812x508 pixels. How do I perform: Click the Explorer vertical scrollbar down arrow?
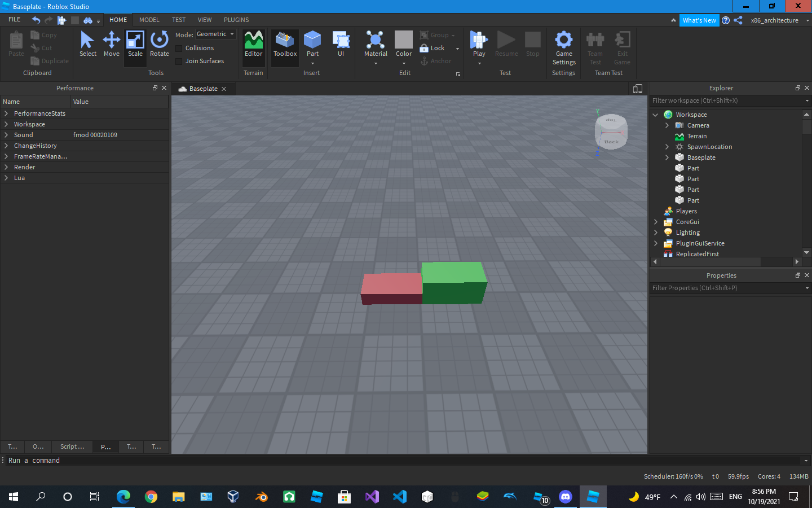(x=806, y=252)
